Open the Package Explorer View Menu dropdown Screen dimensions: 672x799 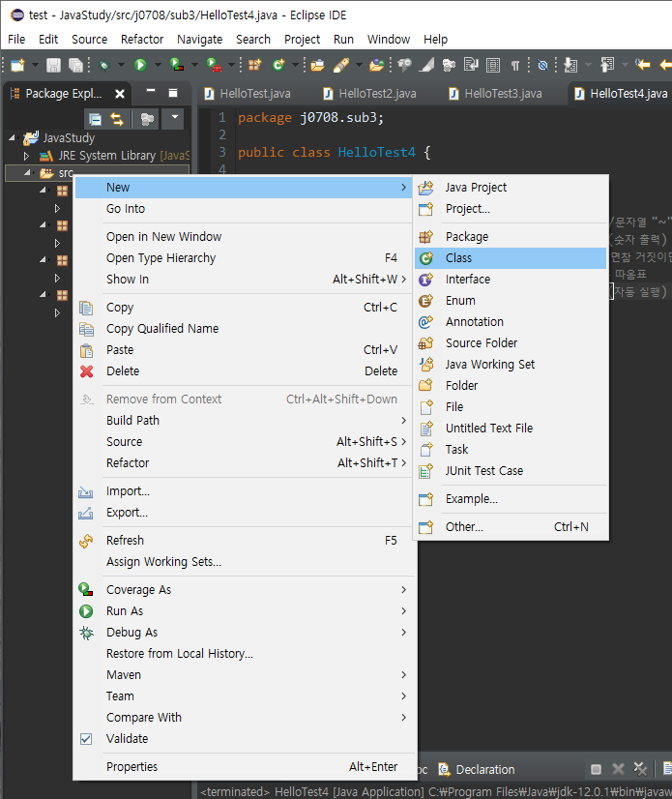(x=174, y=118)
